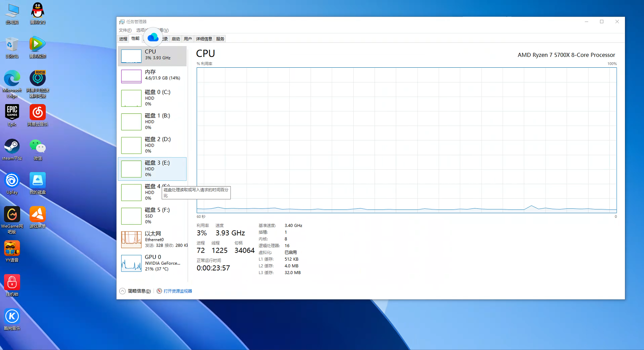This screenshot has height=350, width=644.
Task: Open the 文件(F) menu
Action: pos(125,30)
